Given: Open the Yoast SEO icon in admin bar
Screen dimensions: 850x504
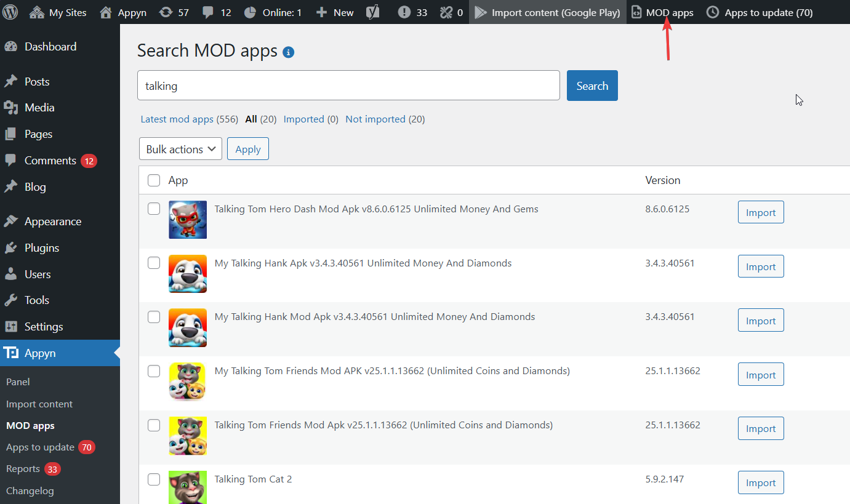Looking at the screenshot, I should click(372, 12).
